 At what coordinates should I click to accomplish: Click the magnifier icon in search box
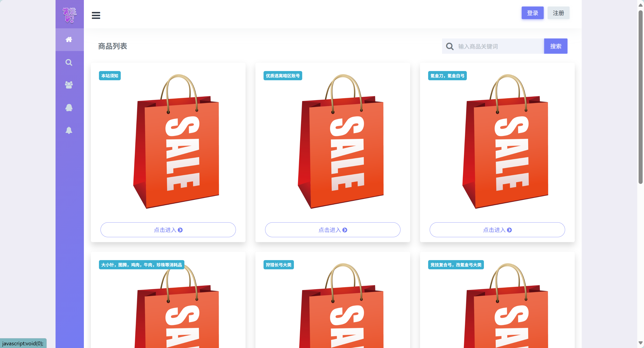pyautogui.click(x=450, y=46)
